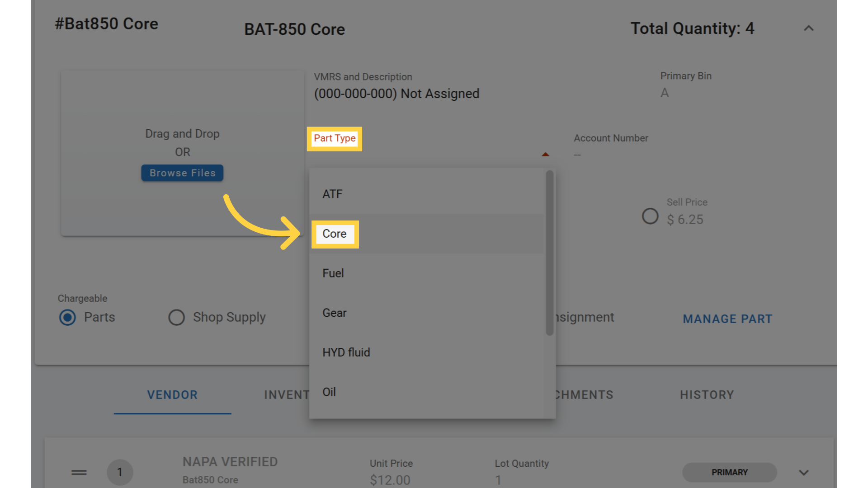
Task: Choose ATF from the Part Type list
Action: click(333, 194)
